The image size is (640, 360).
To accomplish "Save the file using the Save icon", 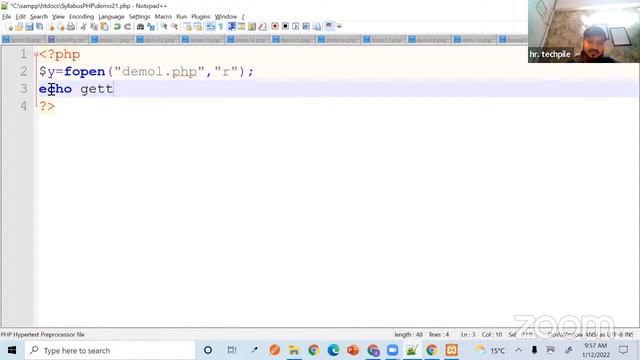I will click(x=29, y=27).
